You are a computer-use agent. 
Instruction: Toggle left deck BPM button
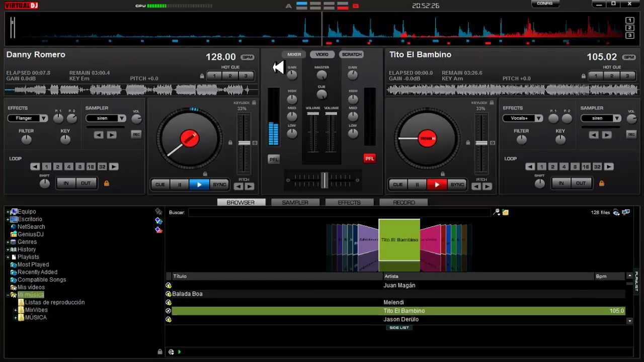247,57
